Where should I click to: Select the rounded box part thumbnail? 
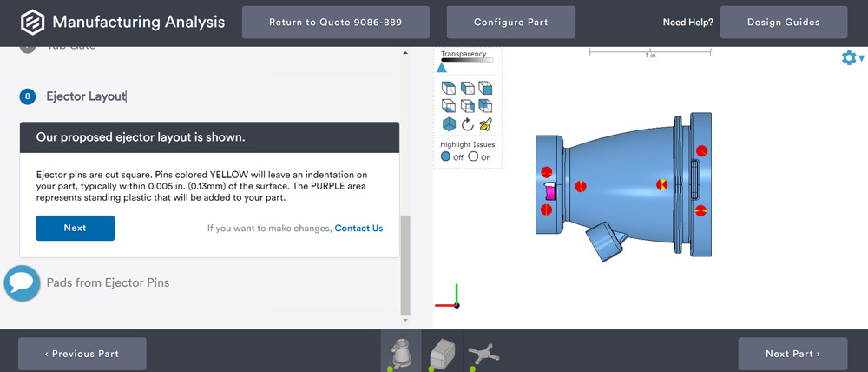coord(442,351)
